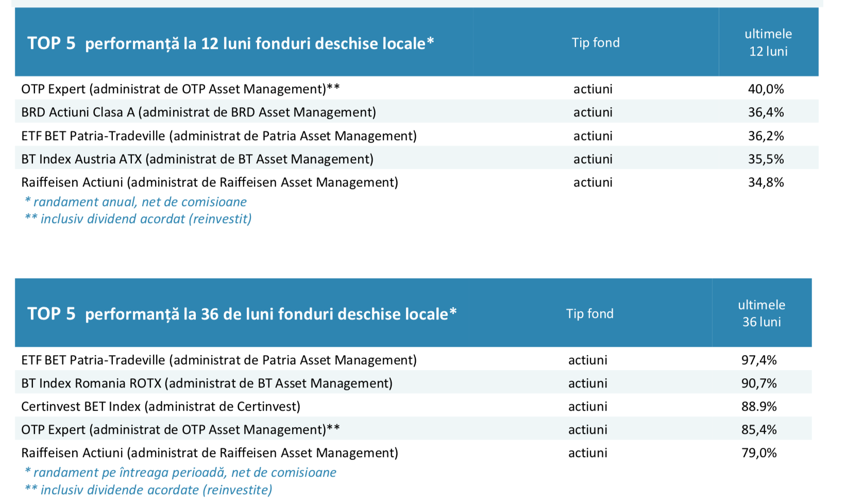Click footnote 'inclusiv dividend acordat (reinvestit)'
845x504 pixels.
coord(138,219)
